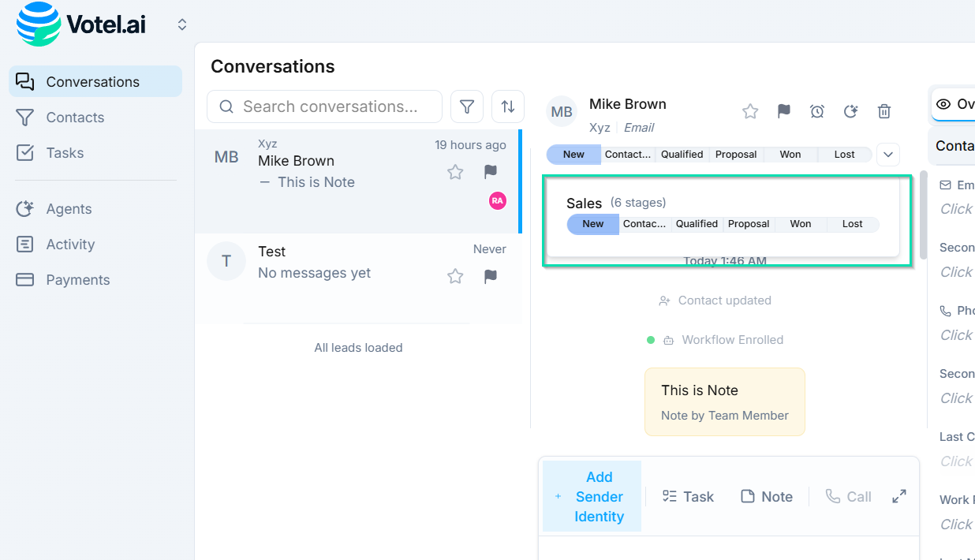Open the conversation filter
This screenshot has height=560, width=975.
pyautogui.click(x=467, y=106)
